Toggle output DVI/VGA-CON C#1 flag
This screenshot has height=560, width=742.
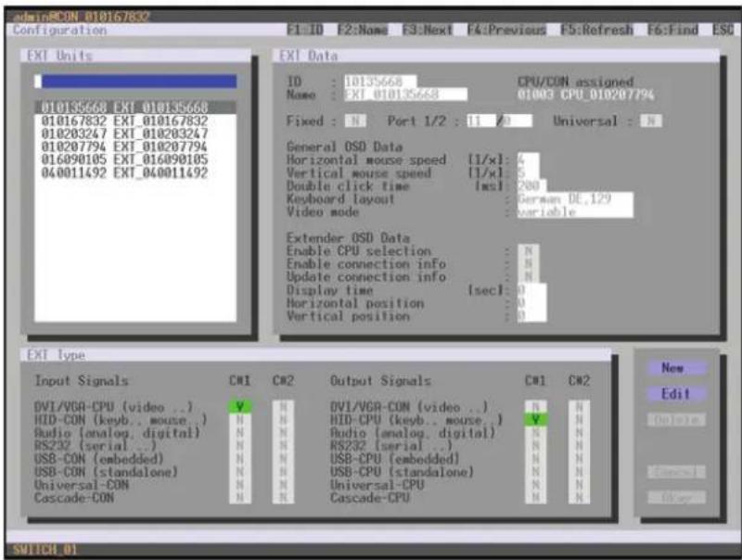tap(536, 406)
